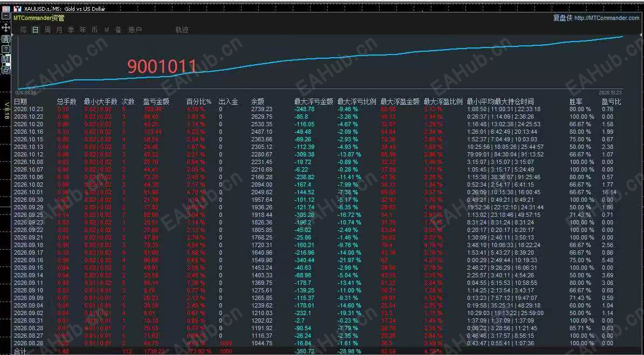Open the 账户 account tab
The image size is (644, 355).
pyautogui.click(x=135, y=30)
